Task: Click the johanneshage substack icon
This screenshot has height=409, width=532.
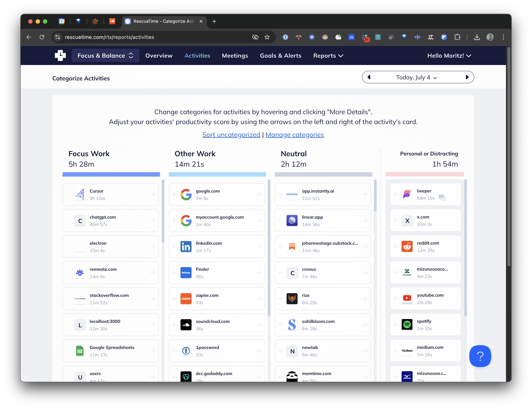Action: click(x=292, y=247)
